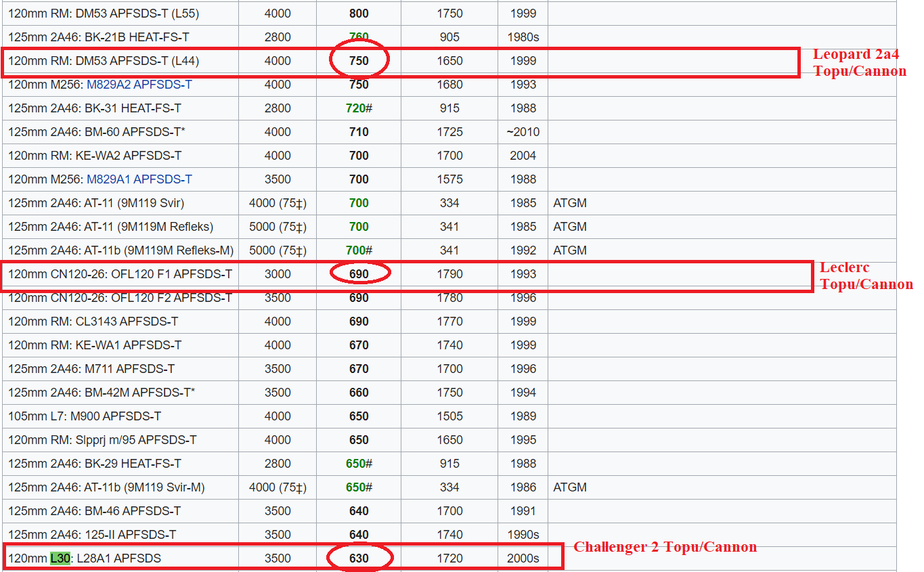Select the penetration value 800
The width and height of the screenshot is (924, 572).
tap(359, 14)
